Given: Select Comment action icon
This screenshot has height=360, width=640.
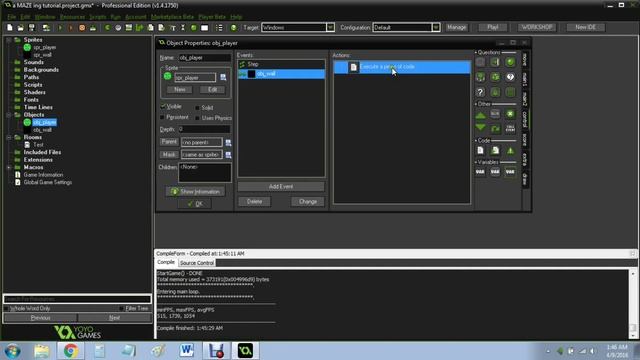Looking at the screenshot, I should (x=510, y=151).
